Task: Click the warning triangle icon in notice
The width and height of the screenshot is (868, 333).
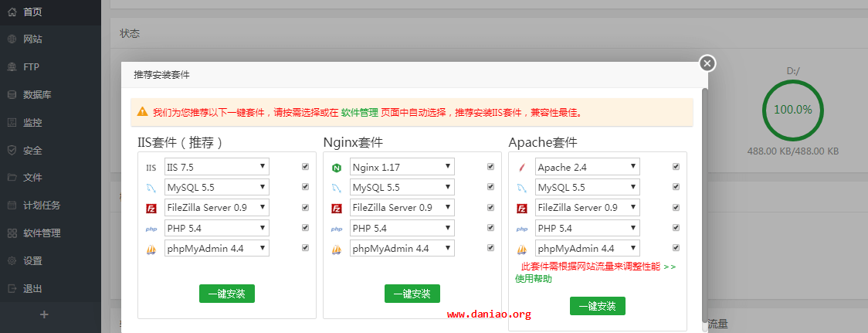Action: [143, 111]
